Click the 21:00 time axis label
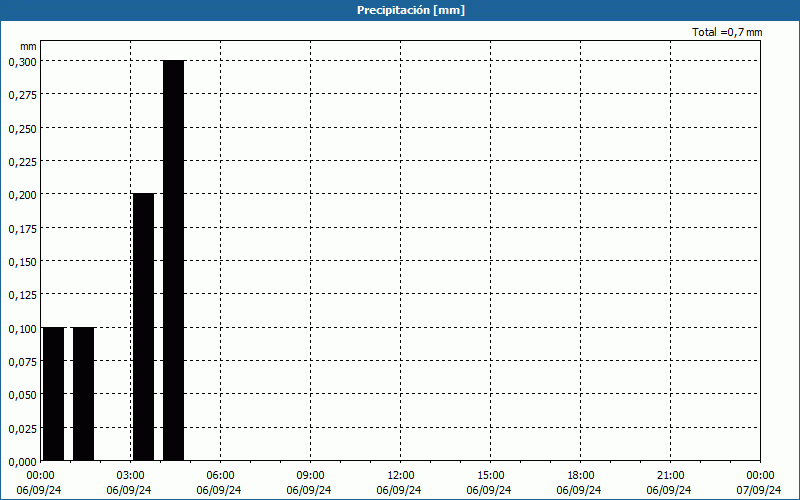 click(670, 476)
